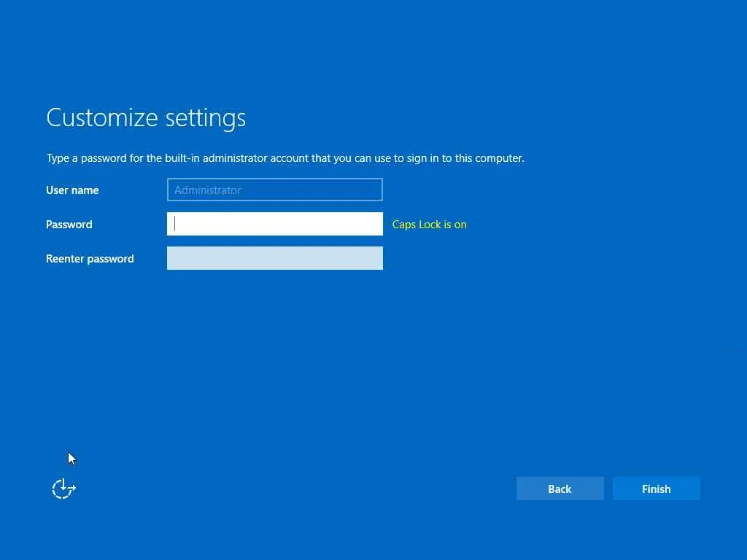Click the 'Customize settings' heading
Viewport: 747px width, 560px height.
pyautogui.click(x=146, y=117)
